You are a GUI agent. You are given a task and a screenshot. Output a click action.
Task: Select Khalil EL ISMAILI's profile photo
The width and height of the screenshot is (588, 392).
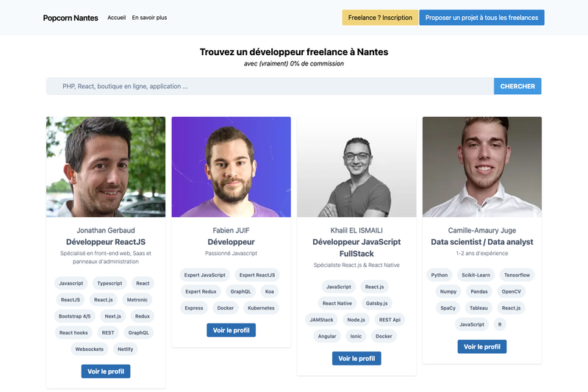click(356, 167)
